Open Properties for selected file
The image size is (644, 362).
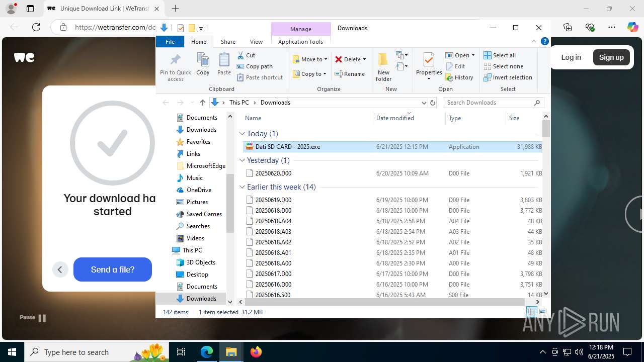(429, 67)
